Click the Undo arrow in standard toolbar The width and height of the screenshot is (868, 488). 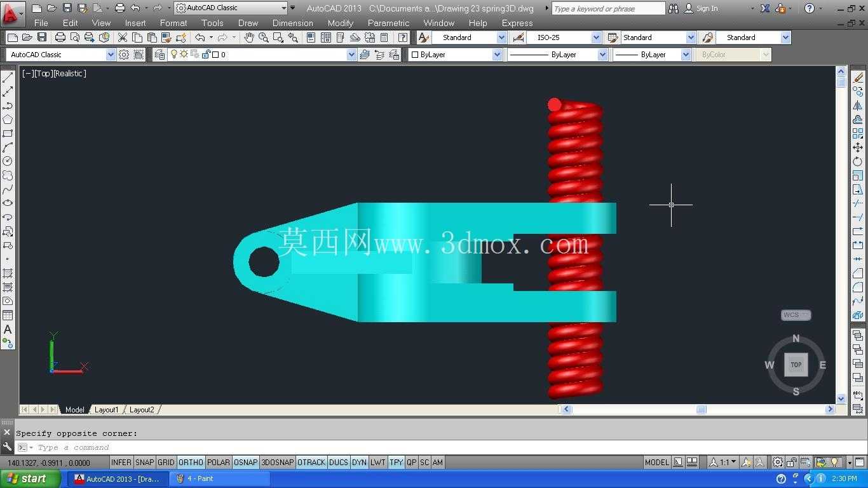(x=200, y=37)
